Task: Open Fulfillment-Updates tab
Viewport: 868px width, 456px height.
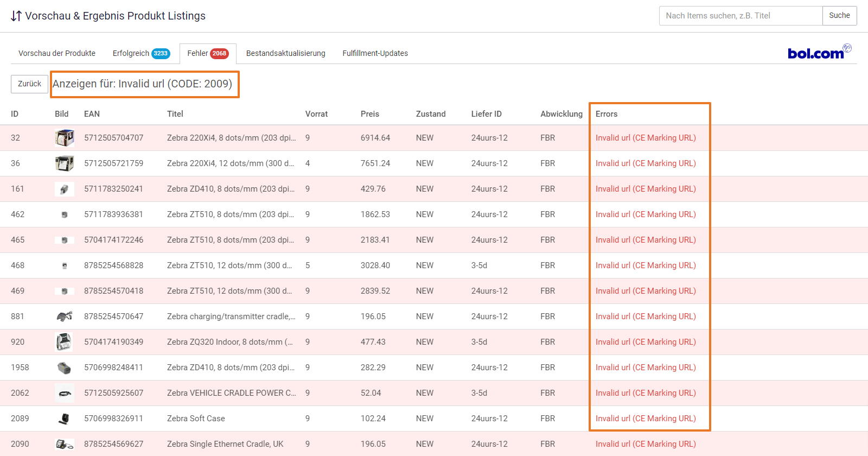Action: click(375, 53)
